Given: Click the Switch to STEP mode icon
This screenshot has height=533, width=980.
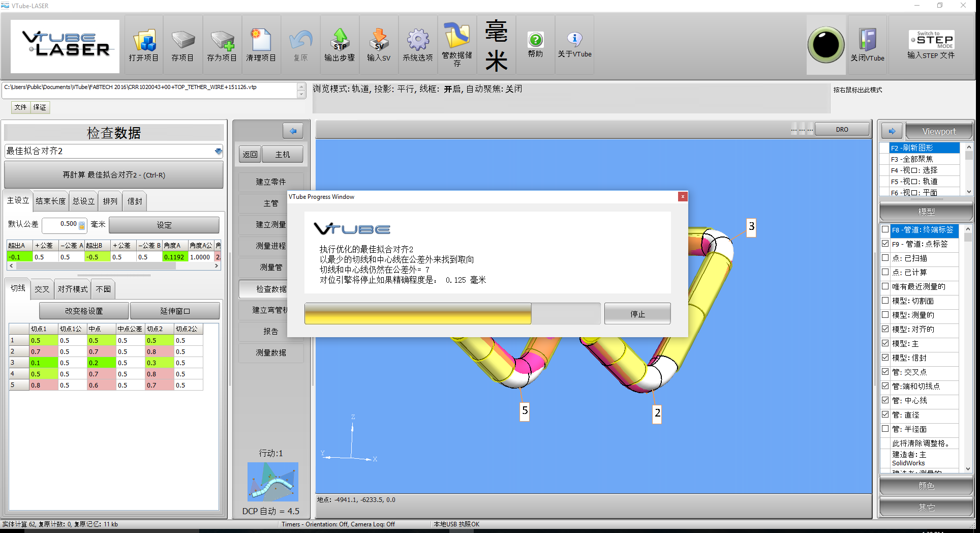Looking at the screenshot, I should 931,40.
